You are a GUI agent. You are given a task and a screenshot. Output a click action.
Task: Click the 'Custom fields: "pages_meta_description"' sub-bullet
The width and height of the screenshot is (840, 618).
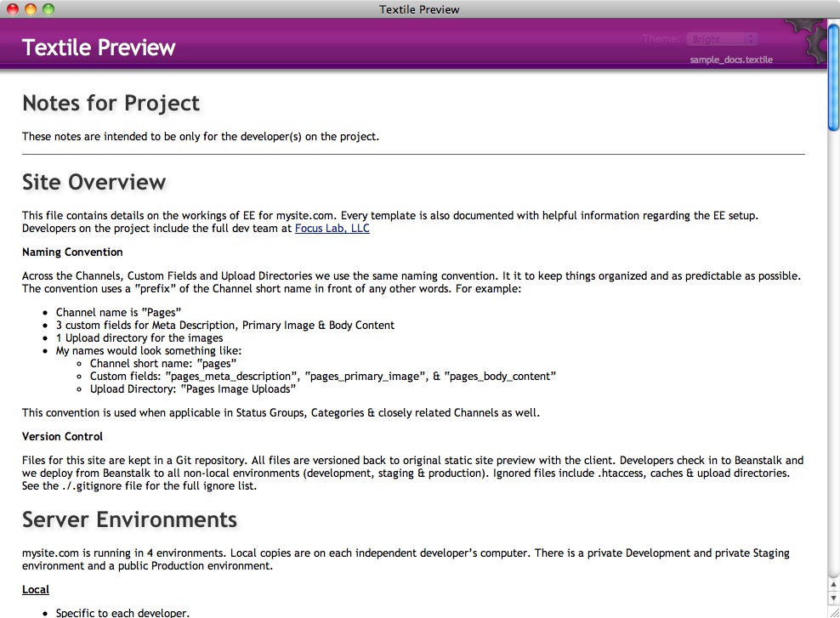(x=323, y=377)
